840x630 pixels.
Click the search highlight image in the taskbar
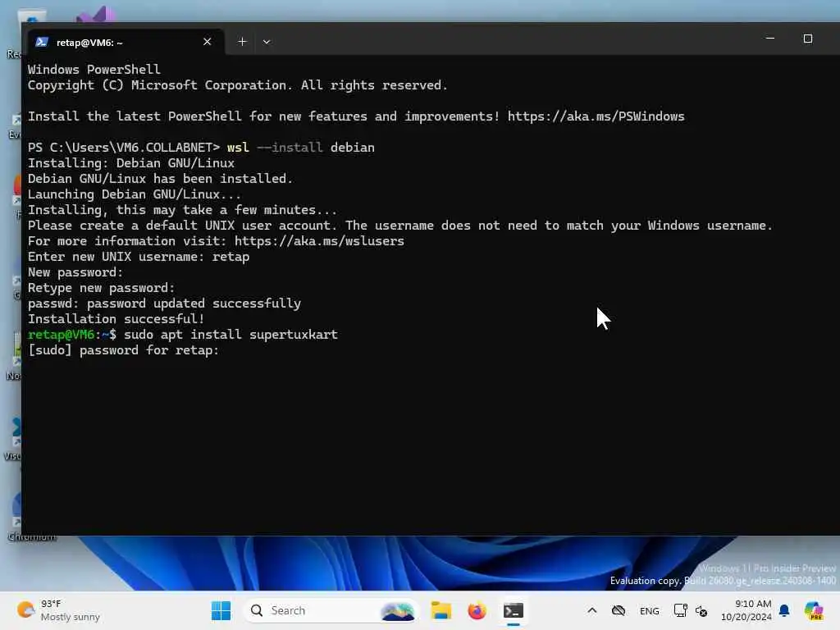pyautogui.click(x=398, y=610)
